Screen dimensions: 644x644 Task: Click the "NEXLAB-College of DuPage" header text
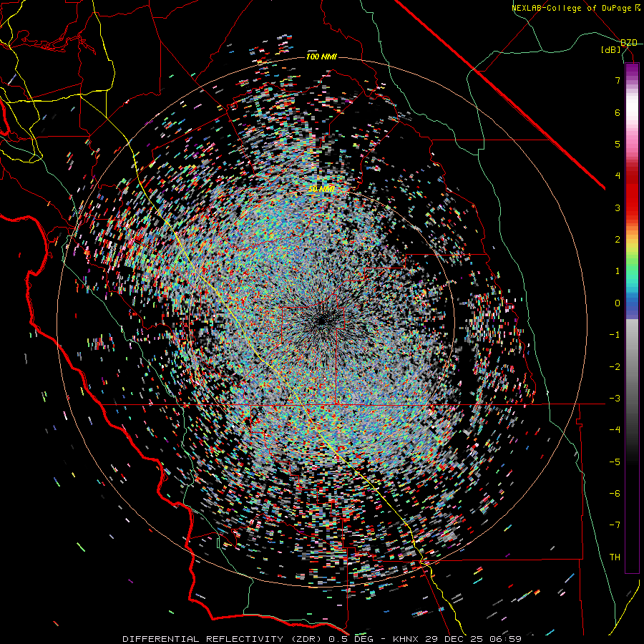point(571,8)
